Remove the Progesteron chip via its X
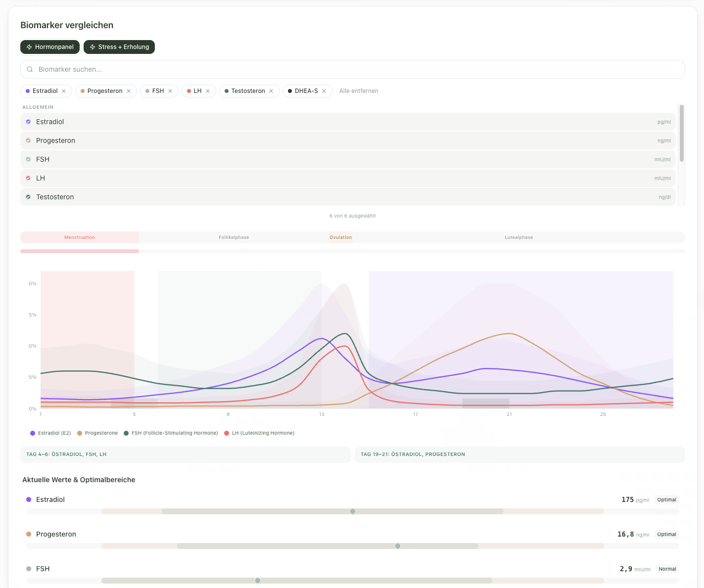Viewport: 704px width, 588px height. click(x=129, y=91)
